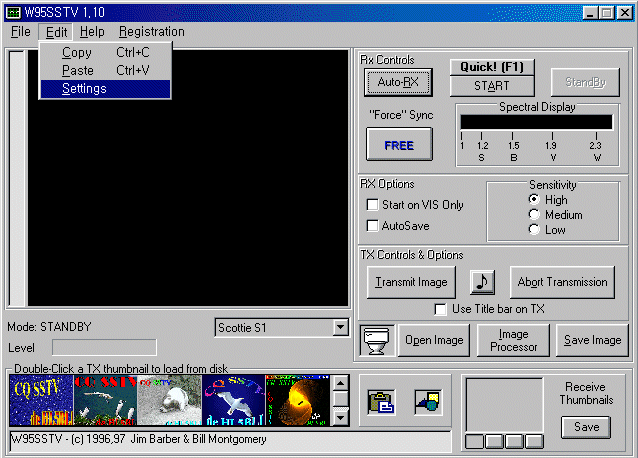Click the copyright status text field
The height and width of the screenshot is (458, 638).
pyautogui.click(x=230, y=441)
